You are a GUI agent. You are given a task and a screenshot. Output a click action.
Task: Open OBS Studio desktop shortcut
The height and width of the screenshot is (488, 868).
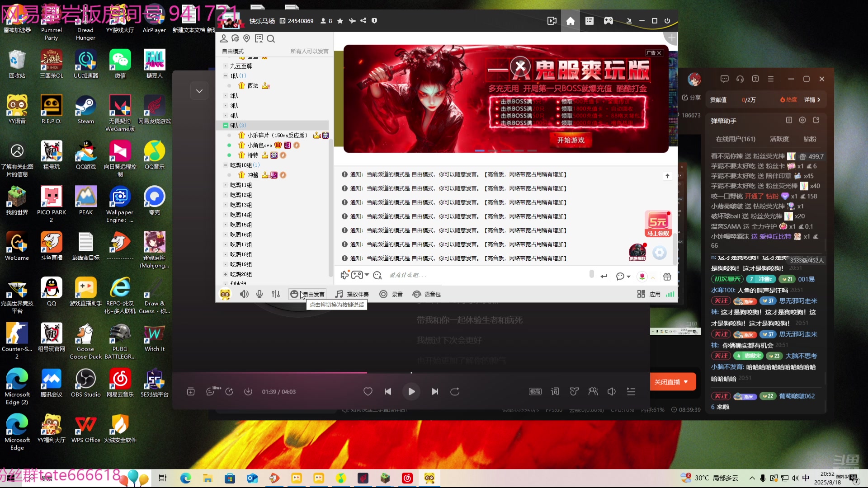point(85,383)
